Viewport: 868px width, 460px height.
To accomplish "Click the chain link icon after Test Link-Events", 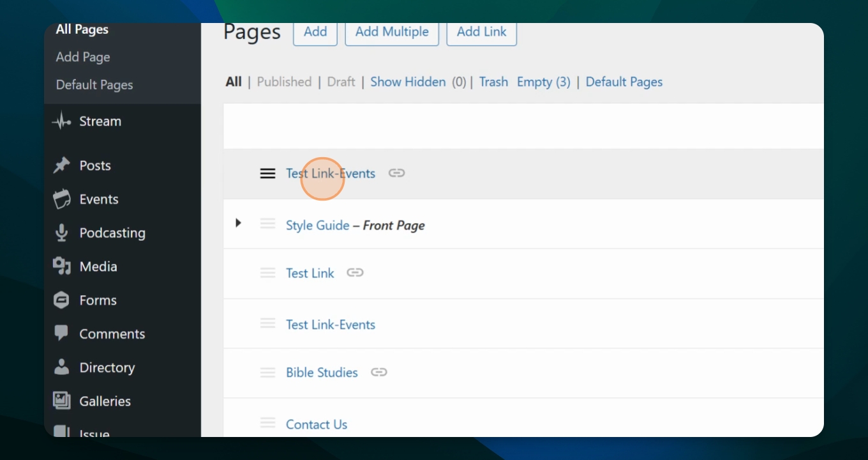I will tap(397, 173).
